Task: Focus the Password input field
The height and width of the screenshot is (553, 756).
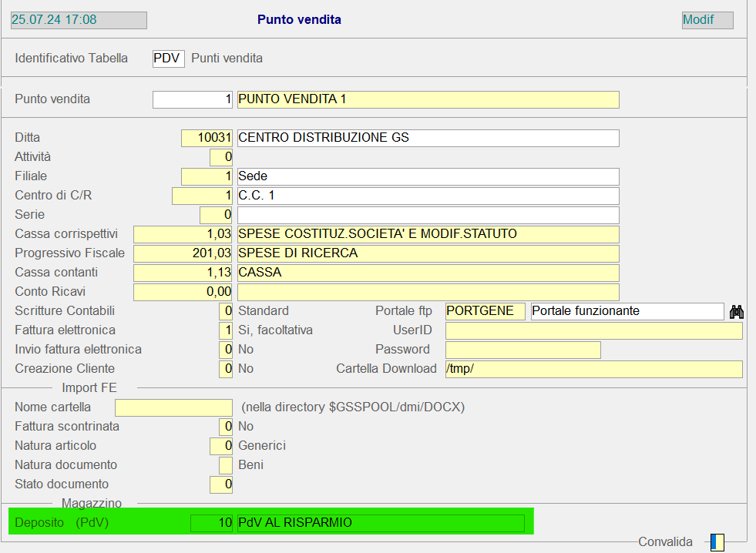Action: pos(522,350)
